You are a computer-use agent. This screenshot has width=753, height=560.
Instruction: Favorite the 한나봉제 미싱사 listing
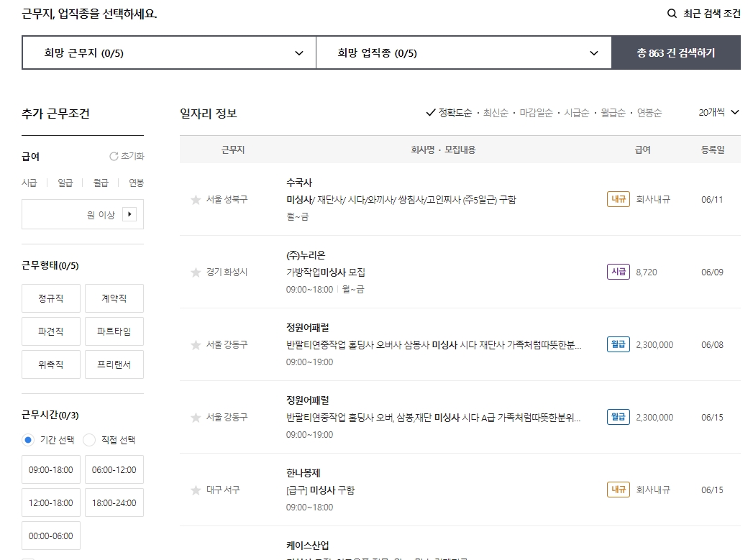pyautogui.click(x=194, y=490)
